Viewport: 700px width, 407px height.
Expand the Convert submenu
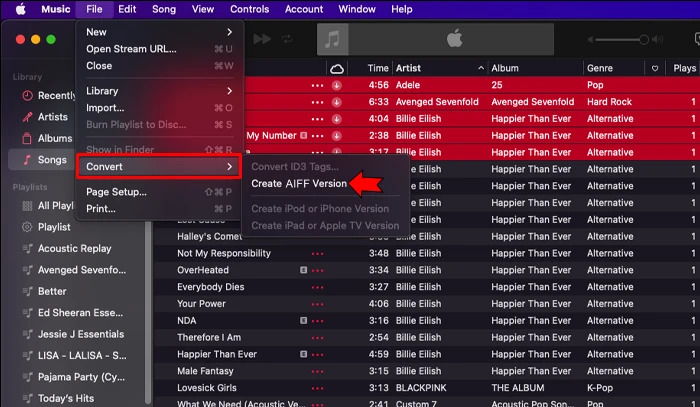[159, 166]
